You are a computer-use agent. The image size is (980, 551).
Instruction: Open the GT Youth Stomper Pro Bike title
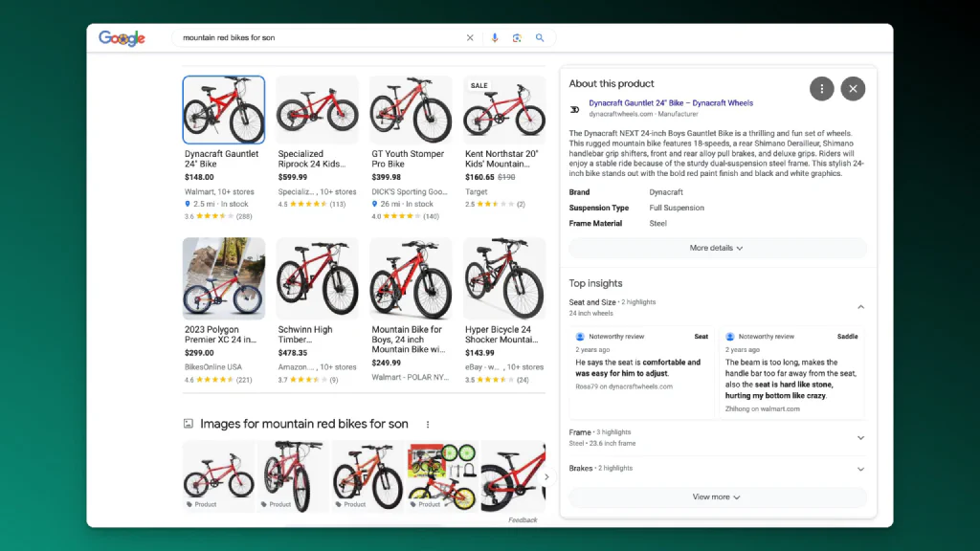click(408, 159)
